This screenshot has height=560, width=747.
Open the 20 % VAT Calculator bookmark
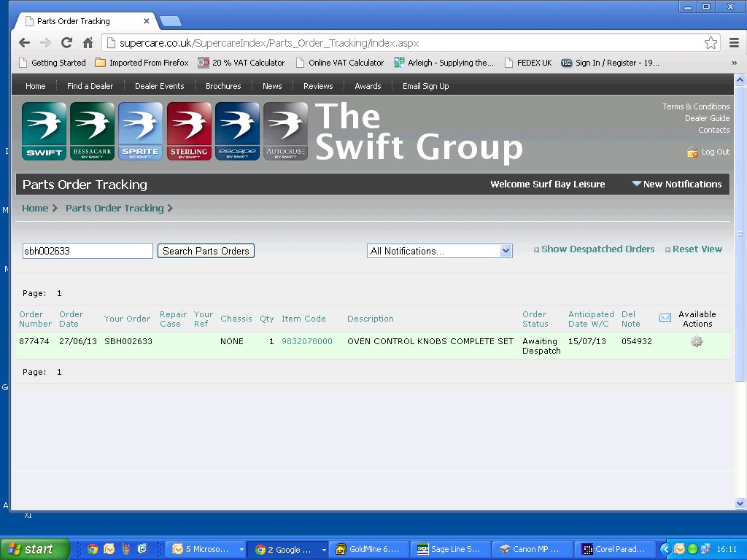pyautogui.click(x=241, y=63)
